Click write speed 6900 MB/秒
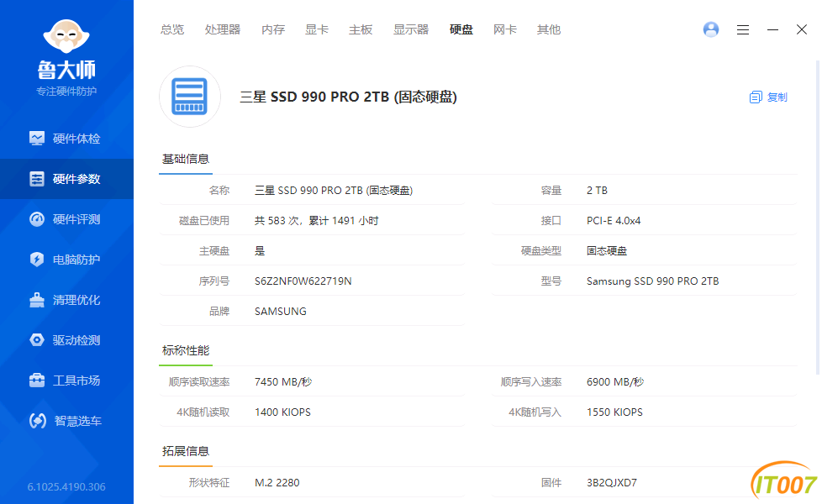The height and width of the screenshot is (504, 822). (x=615, y=382)
